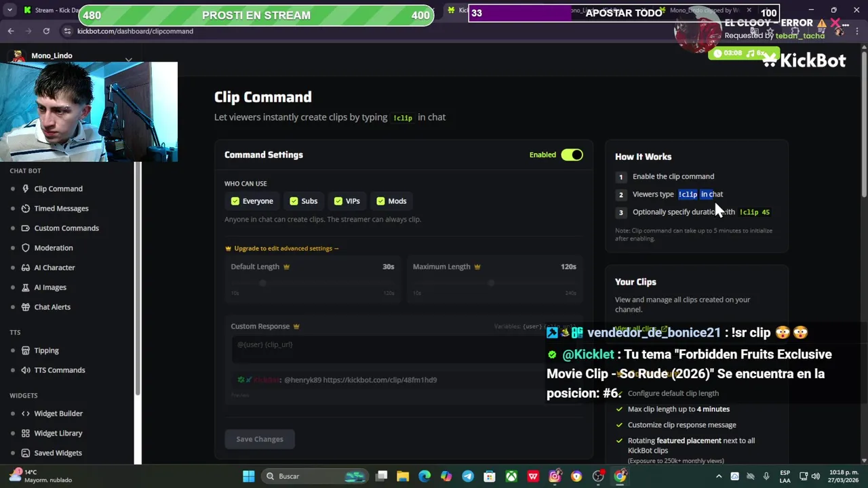Click the '30s' default length value
The height and width of the screenshot is (488, 868).
coord(389,266)
